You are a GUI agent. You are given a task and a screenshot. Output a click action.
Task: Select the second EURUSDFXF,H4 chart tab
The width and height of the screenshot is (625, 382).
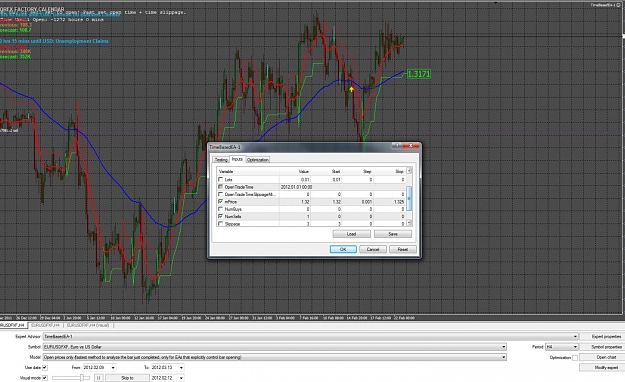coord(45,325)
